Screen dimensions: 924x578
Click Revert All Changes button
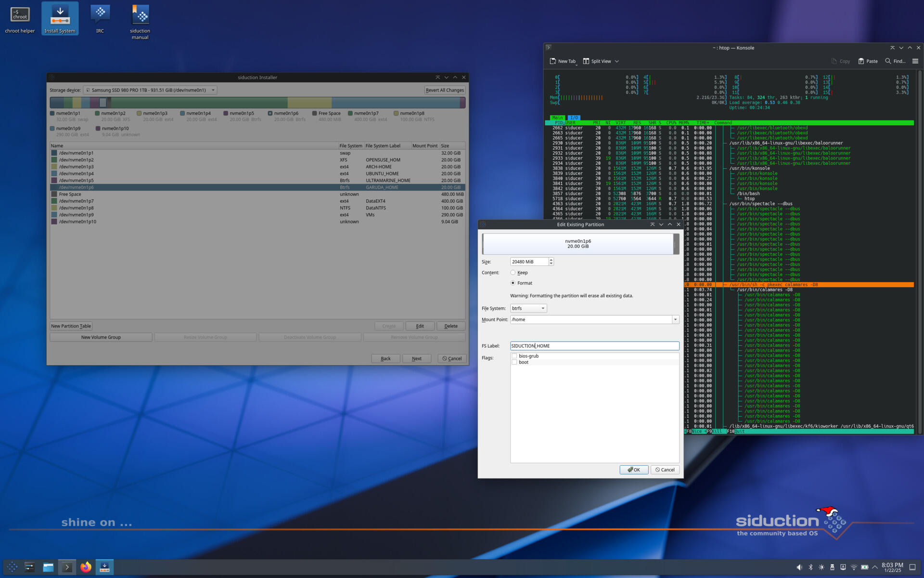(445, 90)
